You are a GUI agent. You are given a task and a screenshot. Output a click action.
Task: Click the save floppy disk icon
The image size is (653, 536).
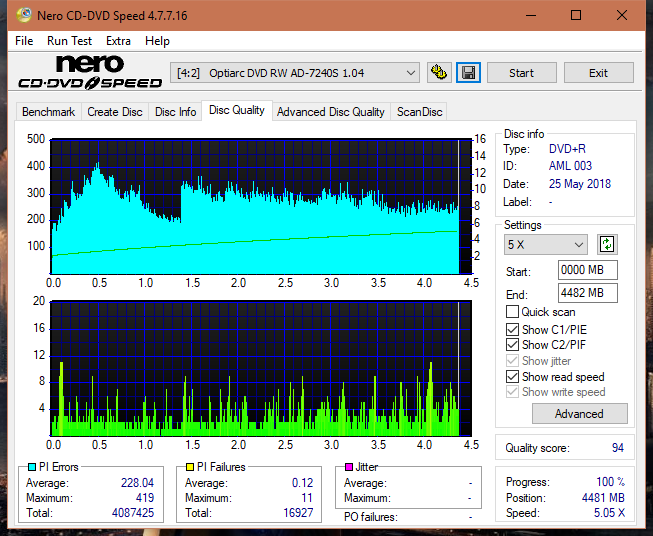point(469,73)
